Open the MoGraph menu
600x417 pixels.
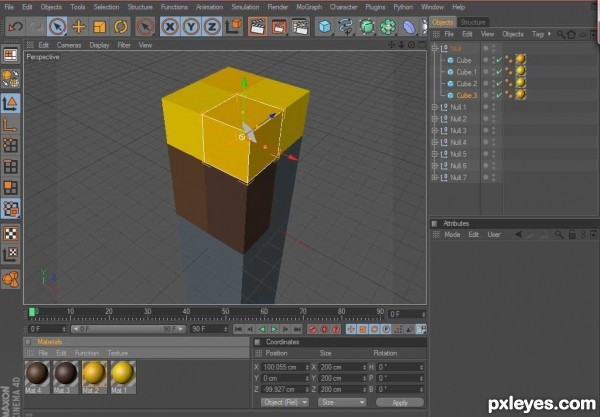[309, 7]
